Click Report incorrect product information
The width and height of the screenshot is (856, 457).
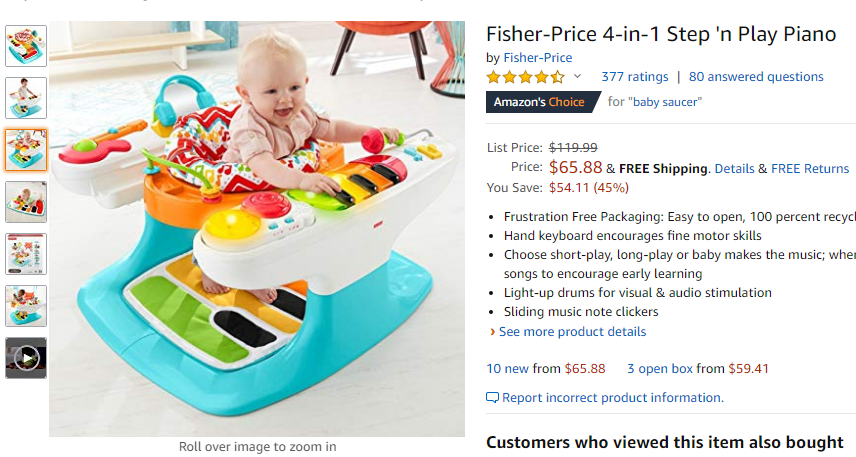605,397
